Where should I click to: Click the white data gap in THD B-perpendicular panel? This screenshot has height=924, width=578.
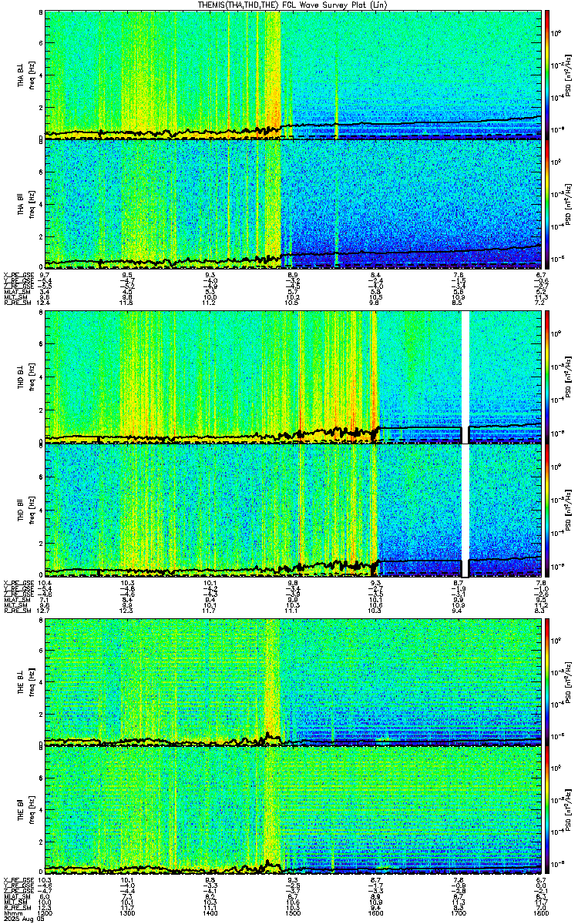pyautogui.click(x=465, y=377)
